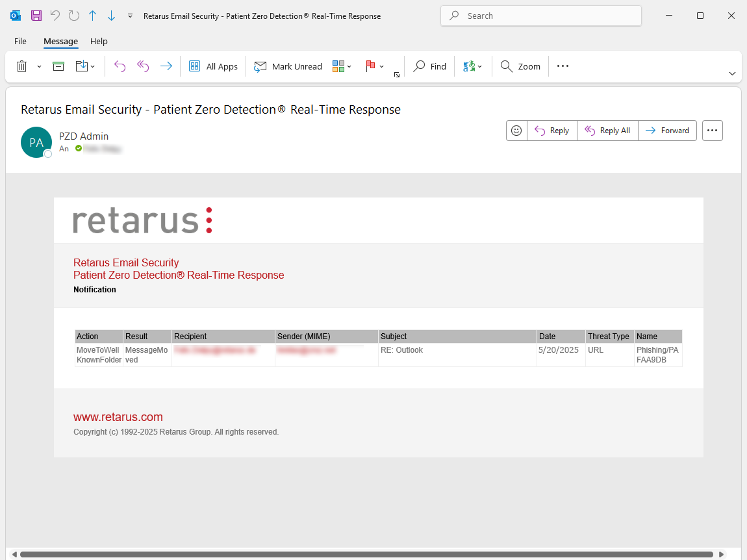Screen dimensions: 747x560
Task: Open more ribbon commands ellipsis
Action: click(x=563, y=66)
